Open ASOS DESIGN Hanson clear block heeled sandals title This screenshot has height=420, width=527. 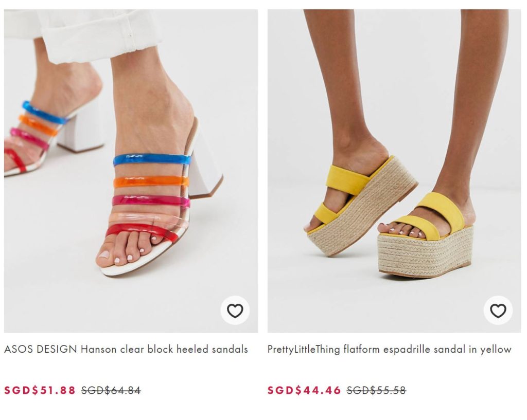coord(126,350)
